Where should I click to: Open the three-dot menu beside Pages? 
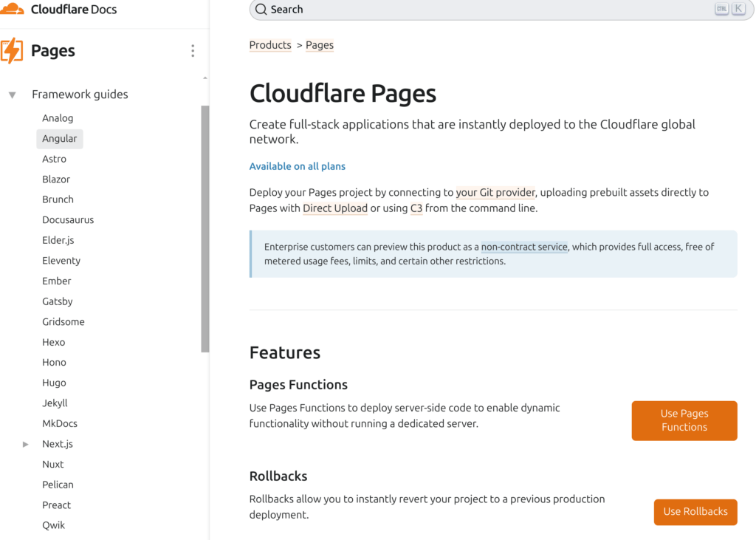(x=193, y=51)
